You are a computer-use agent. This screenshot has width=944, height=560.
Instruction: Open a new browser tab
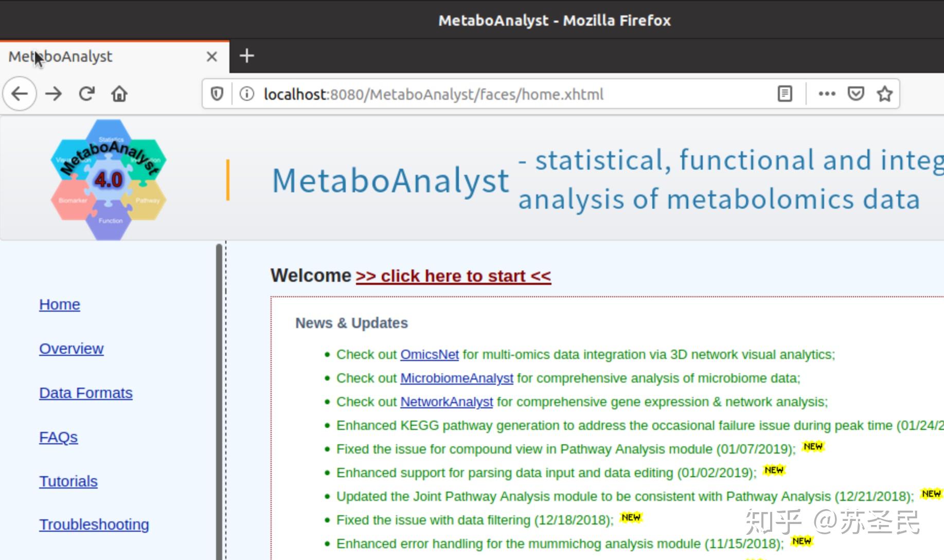[x=246, y=56]
